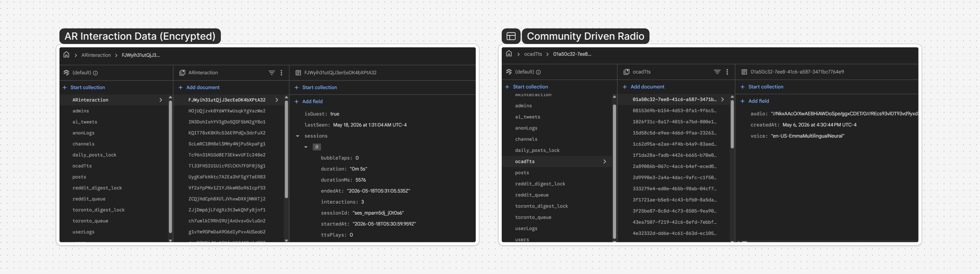Open the three-dot menu in the ocadTts column header

[x=727, y=72]
